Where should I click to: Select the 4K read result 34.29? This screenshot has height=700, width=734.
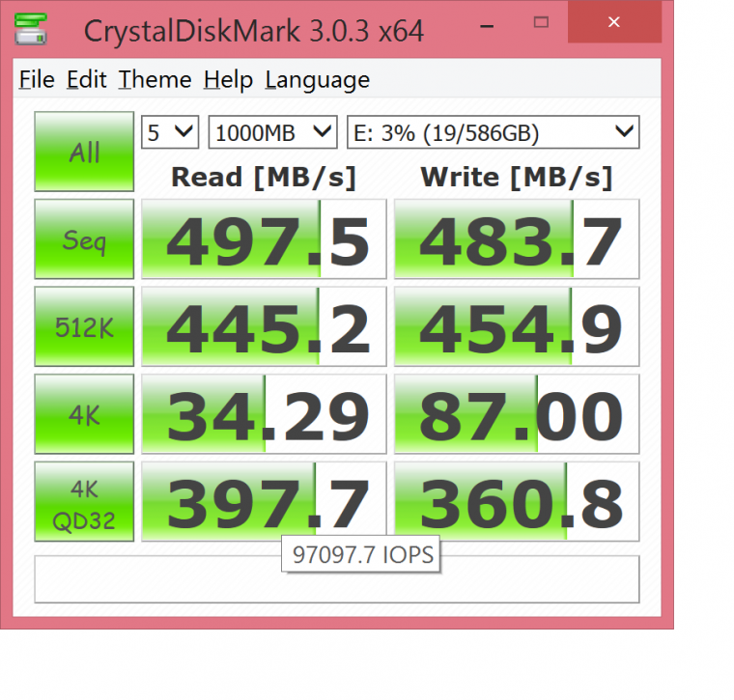click(264, 414)
